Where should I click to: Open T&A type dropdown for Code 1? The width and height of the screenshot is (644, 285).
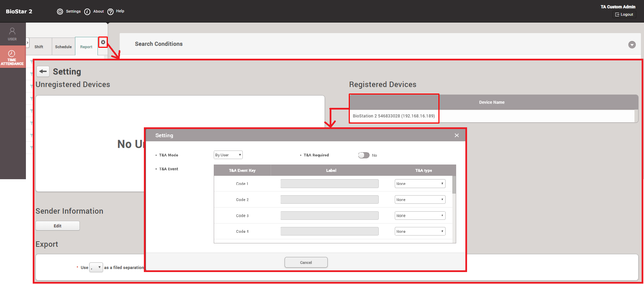pyautogui.click(x=420, y=184)
